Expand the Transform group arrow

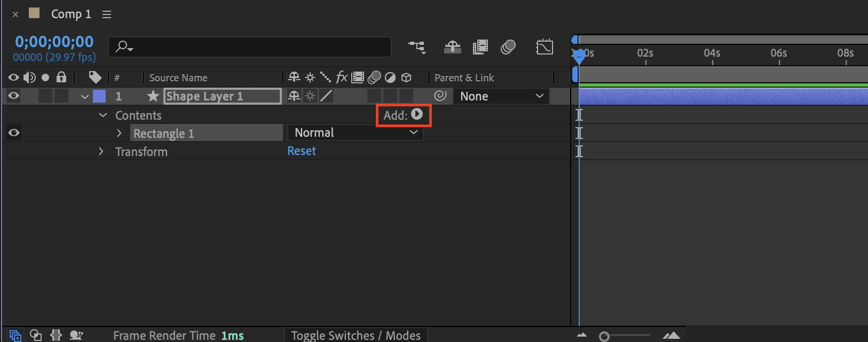click(101, 152)
